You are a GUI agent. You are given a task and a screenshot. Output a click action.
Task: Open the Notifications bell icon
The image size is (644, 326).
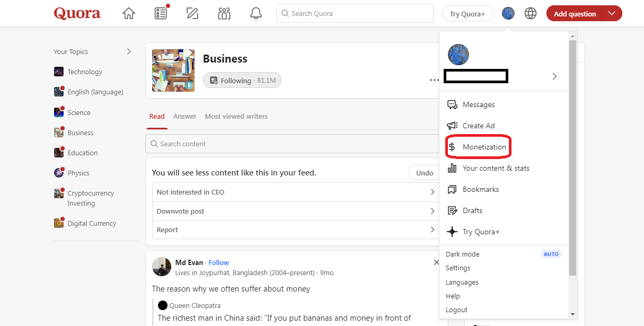click(x=256, y=14)
